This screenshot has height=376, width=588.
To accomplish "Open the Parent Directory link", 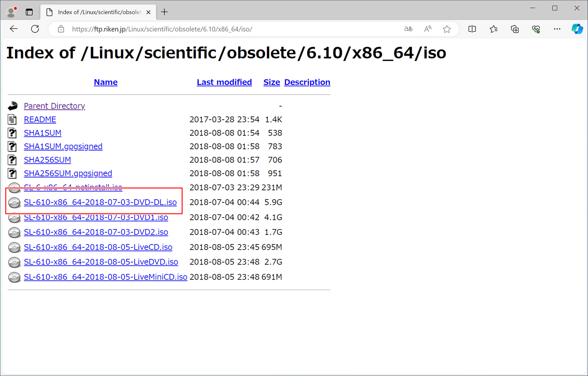I will coord(54,106).
